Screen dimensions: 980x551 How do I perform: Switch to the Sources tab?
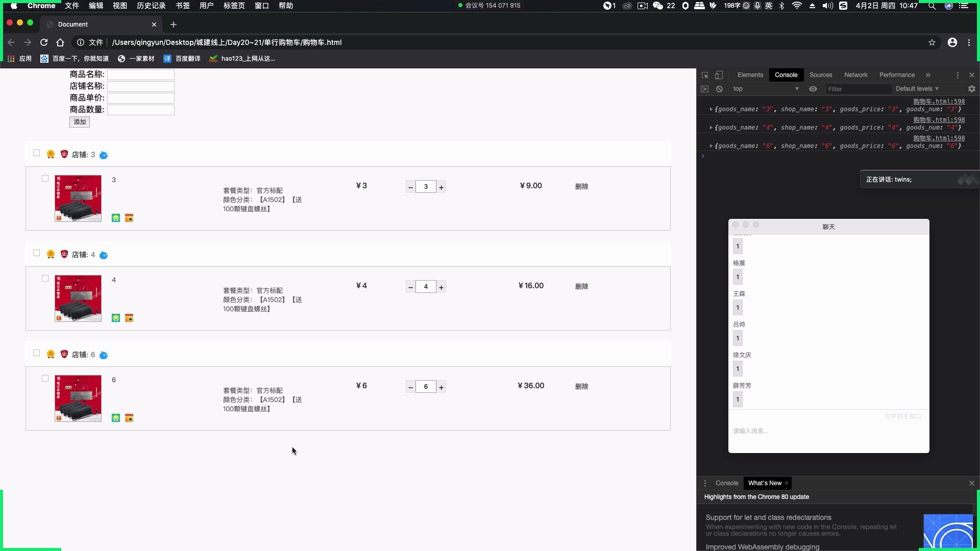click(821, 75)
